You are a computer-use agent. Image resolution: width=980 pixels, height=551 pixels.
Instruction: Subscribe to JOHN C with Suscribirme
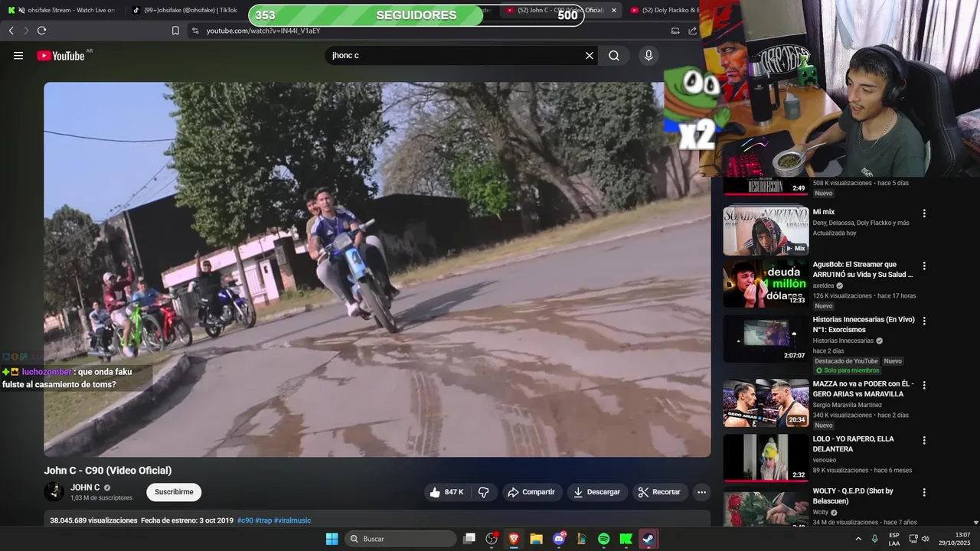[174, 492]
